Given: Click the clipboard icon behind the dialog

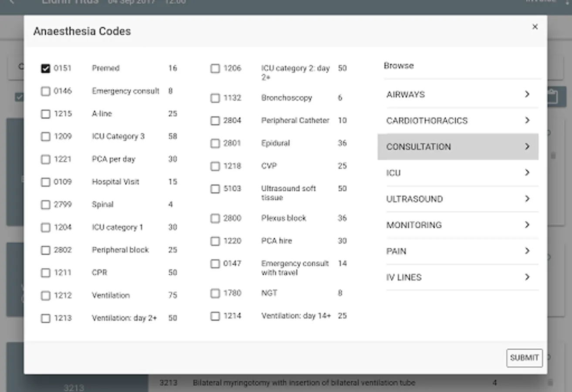Looking at the screenshot, I should (552, 97).
